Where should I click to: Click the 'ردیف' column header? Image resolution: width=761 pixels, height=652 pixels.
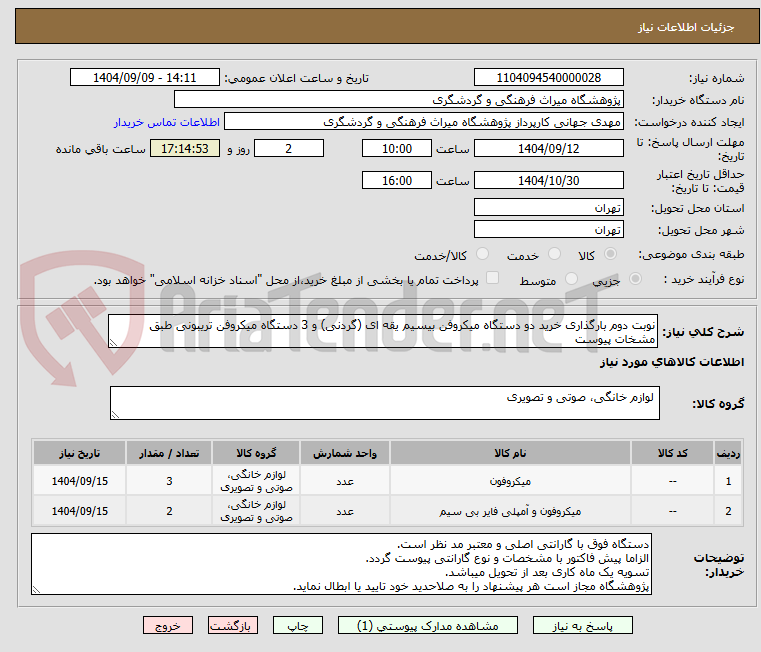point(728,453)
